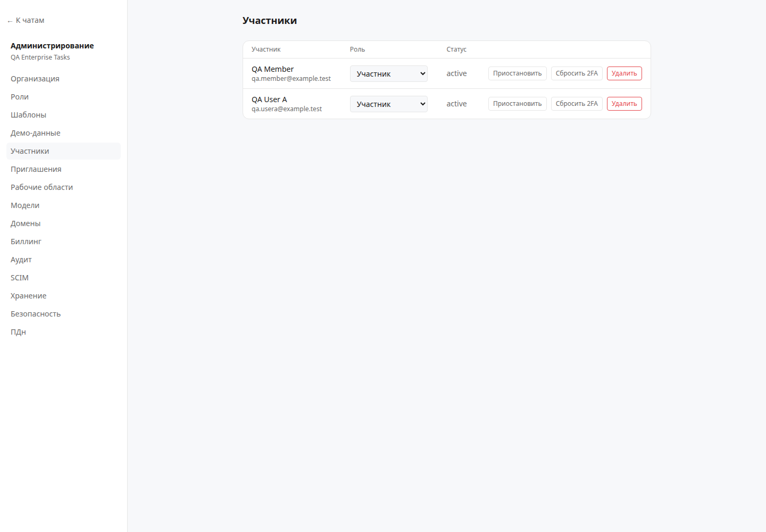Open the Демо-данные section
766x532 pixels.
click(63, 133)
